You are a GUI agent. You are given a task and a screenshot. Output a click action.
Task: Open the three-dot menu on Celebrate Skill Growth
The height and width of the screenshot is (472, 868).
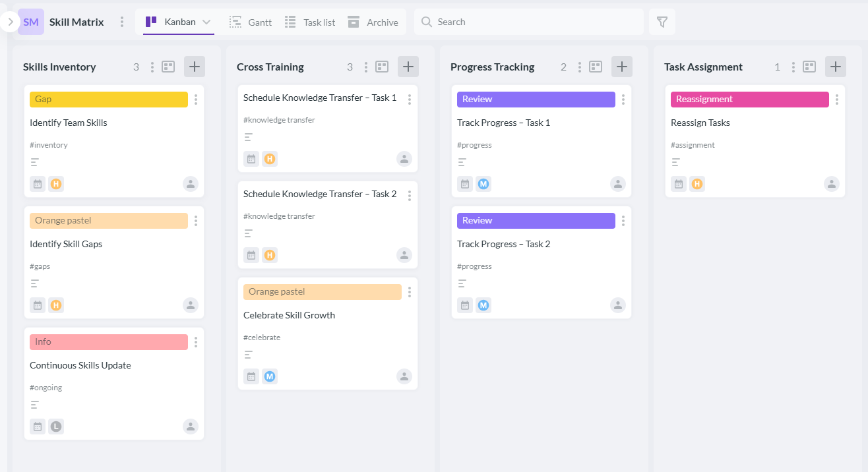pos(410,292)
